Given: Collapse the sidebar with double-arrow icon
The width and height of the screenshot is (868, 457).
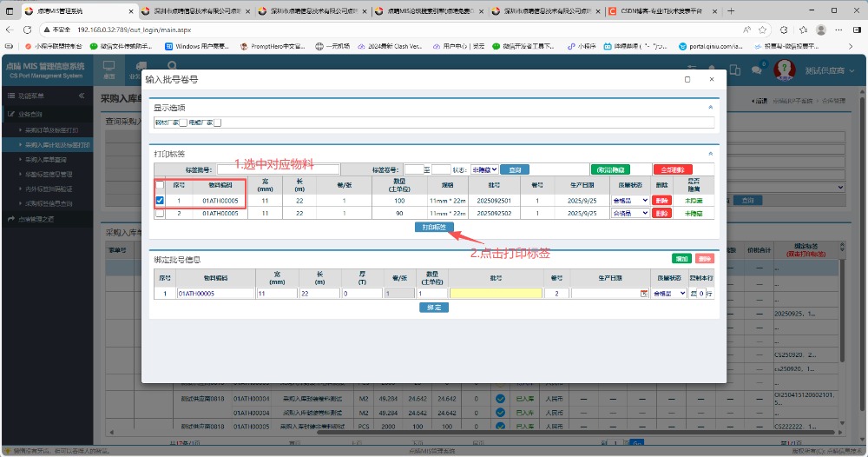Looking at the screenshot, I should (x=82, y=96).
